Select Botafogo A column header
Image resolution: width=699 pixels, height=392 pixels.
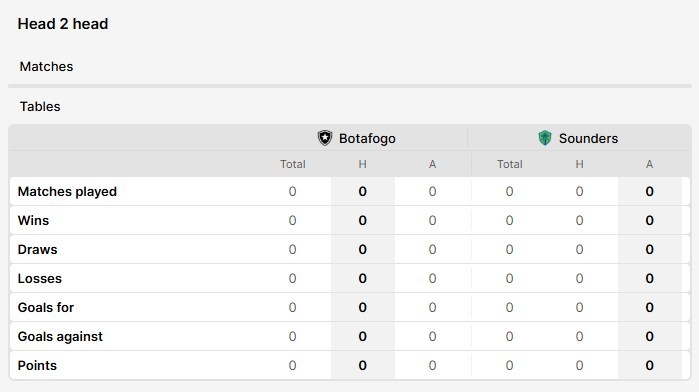tap(432, 164)
